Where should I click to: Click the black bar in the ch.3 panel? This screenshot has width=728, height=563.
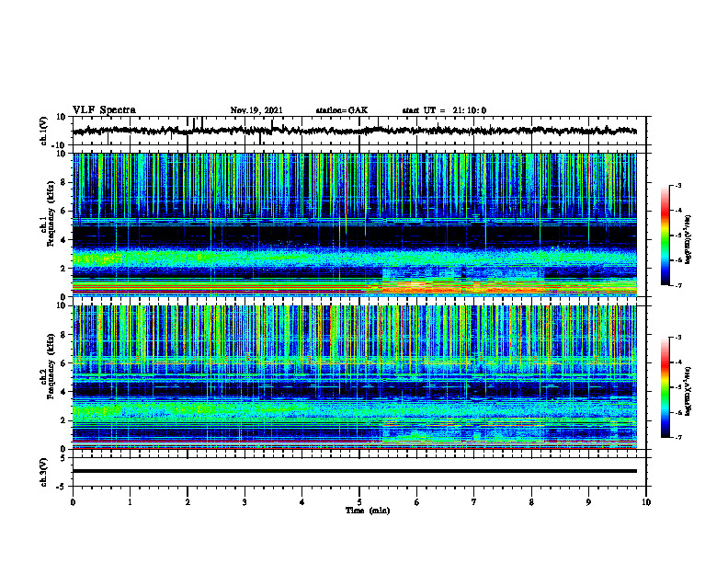[x=354, y=471]
